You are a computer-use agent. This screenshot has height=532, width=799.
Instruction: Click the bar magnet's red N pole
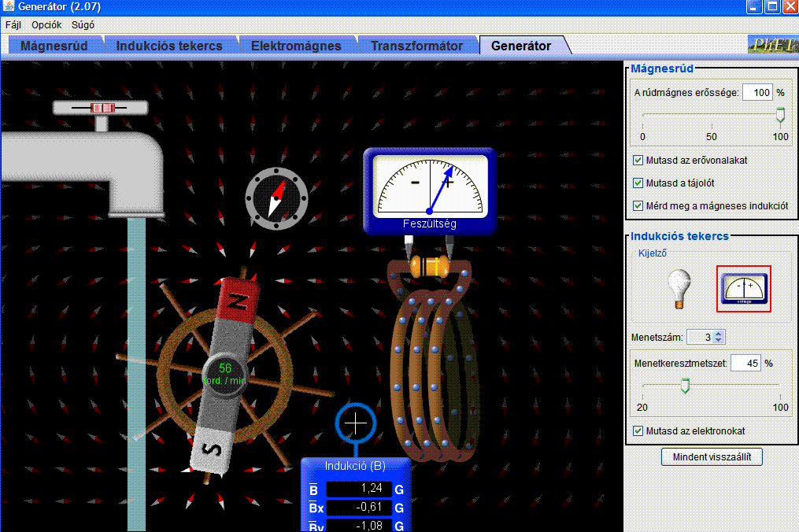click(239, 296)
